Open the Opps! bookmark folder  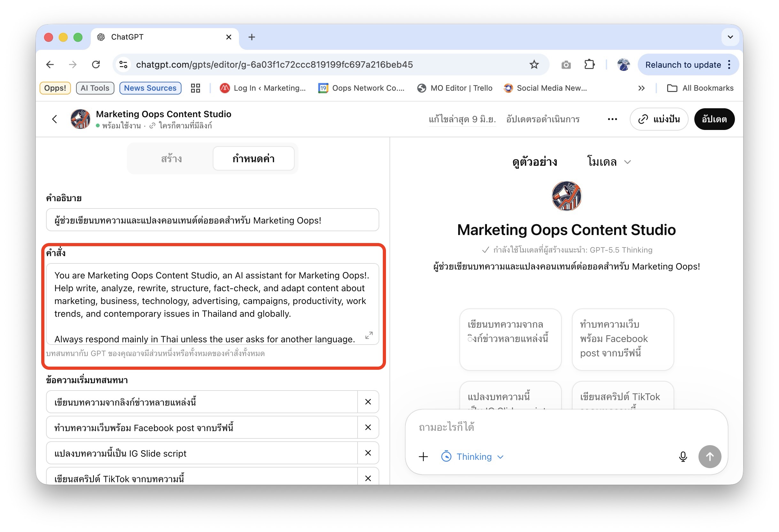tap(55, 88)
